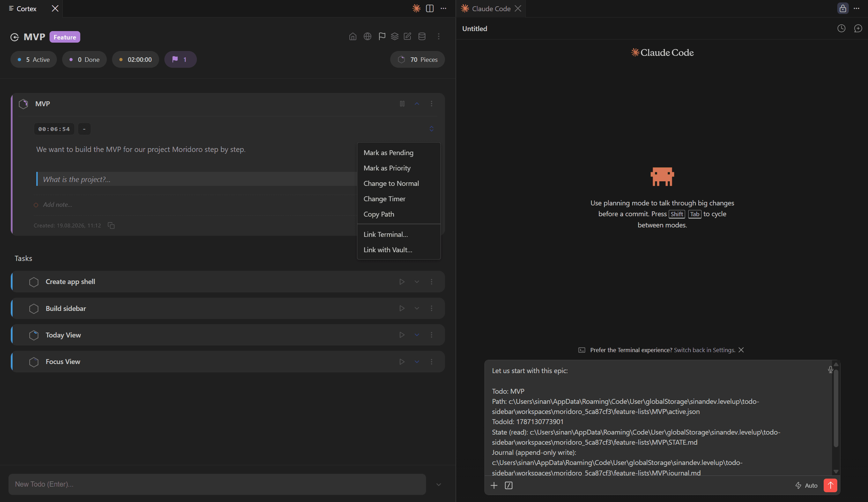This screenshot has height=502, width=868.
Task: Open Focus View three-dot menu
Action: 431,362
